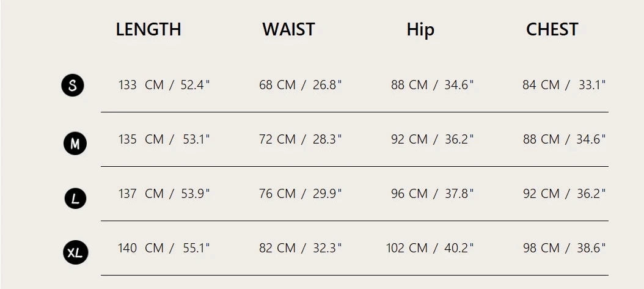Click the M size badge icon
The height and width of the screenshot is (289, 644).
pyautogui.click(x=75, y=144)
